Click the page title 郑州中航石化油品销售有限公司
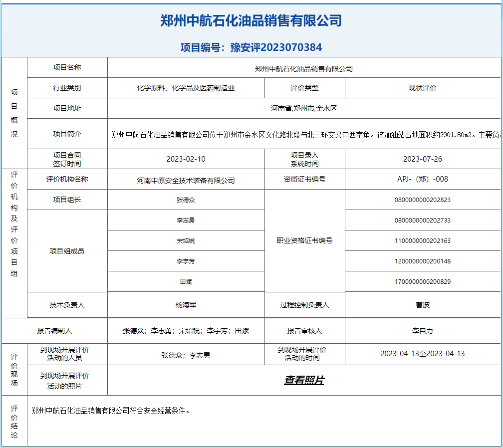The image size is (503, 448). tap(251, 20)
